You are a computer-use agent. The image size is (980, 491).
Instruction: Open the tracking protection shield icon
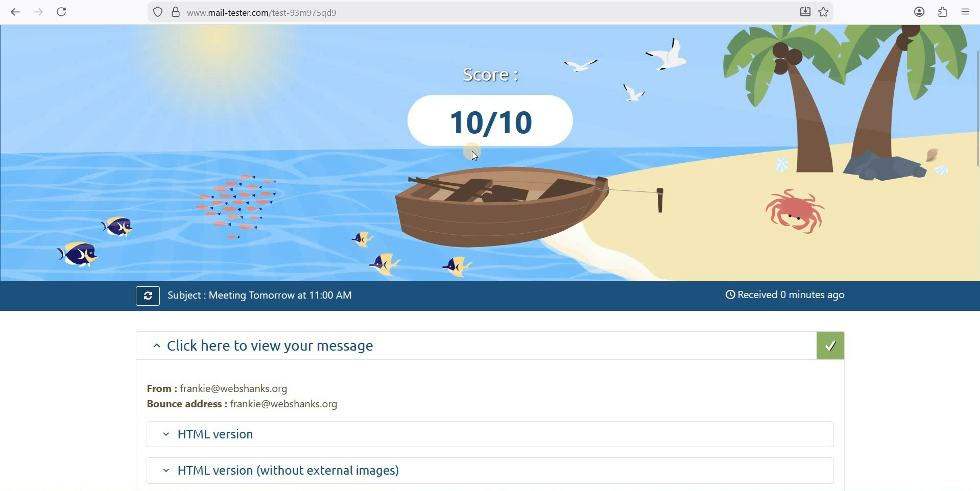click(x=158, y=12)
